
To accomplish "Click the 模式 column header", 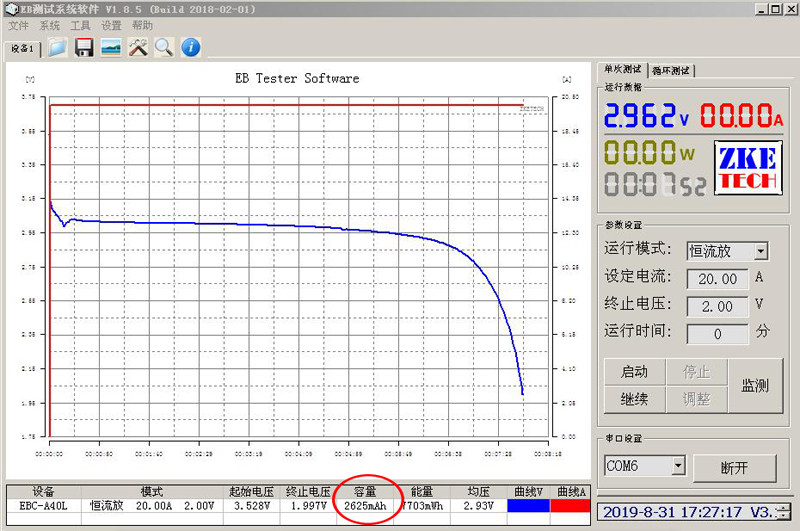I will tap(152, 492).
